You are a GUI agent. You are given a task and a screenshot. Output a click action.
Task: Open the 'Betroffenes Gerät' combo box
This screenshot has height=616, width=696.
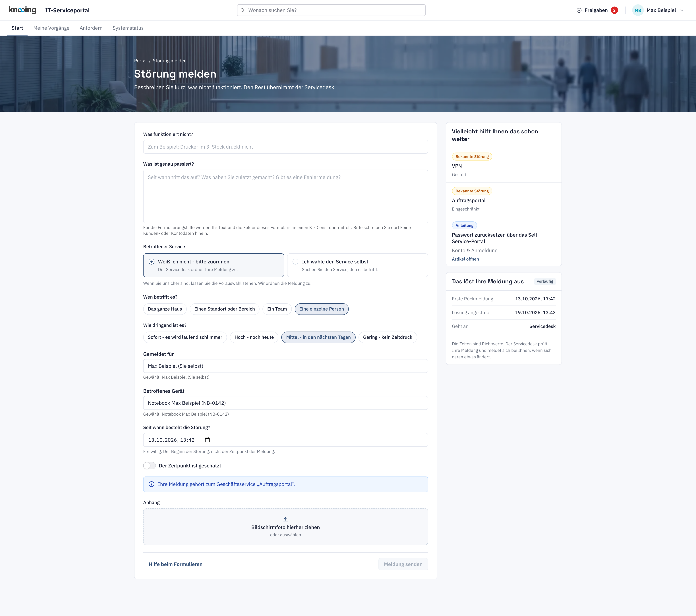[286, 403]
